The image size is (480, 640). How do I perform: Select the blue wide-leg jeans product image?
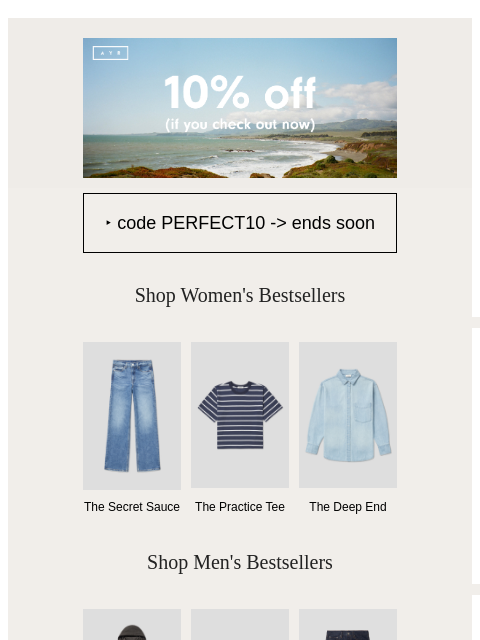click(x=132, y=416)
